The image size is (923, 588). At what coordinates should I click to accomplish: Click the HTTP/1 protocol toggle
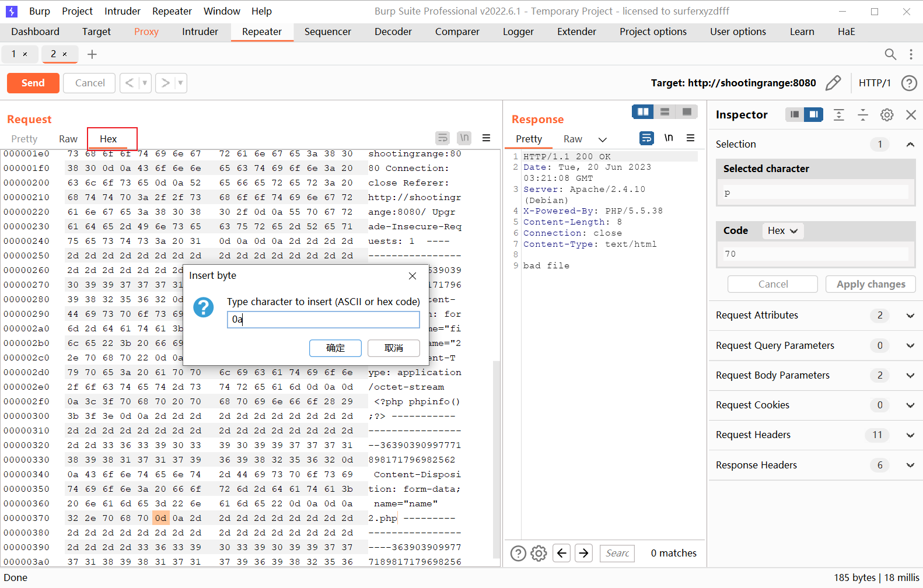(875, 83)
